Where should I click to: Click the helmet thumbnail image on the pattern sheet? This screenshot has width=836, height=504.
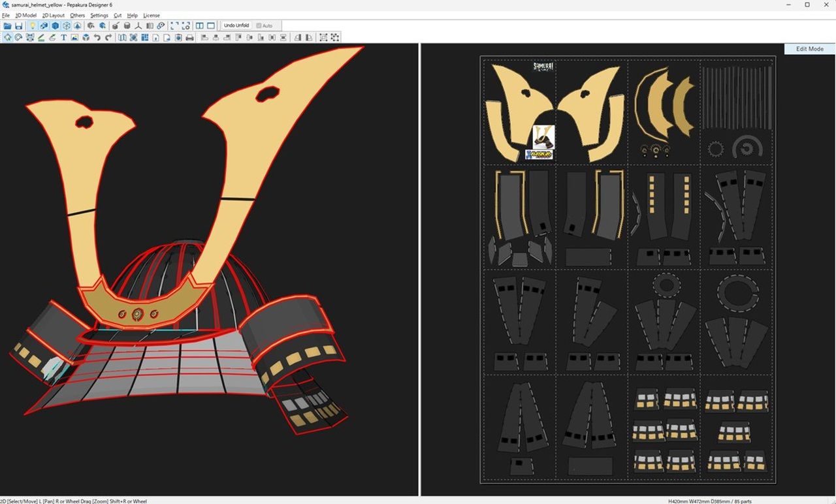tap(543, 136)
